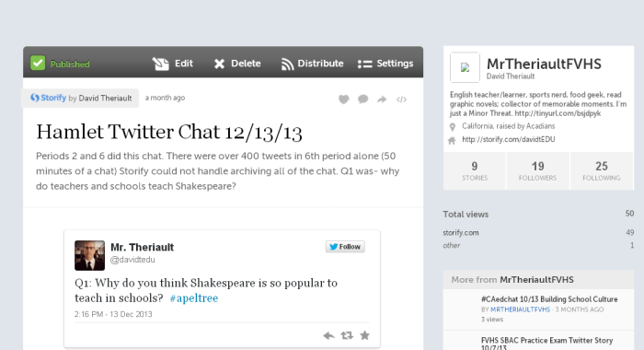Open David Theriault author link
The height and width of the screenshot is (350, 644).
(x=105, y=99)
